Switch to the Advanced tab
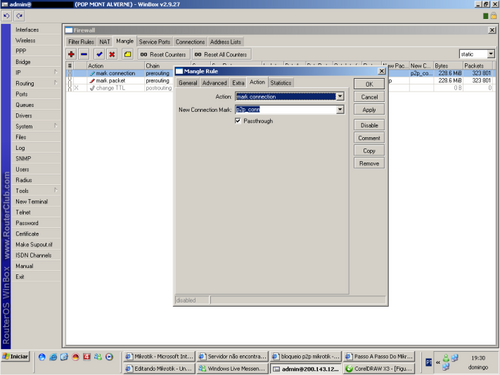 214,83
